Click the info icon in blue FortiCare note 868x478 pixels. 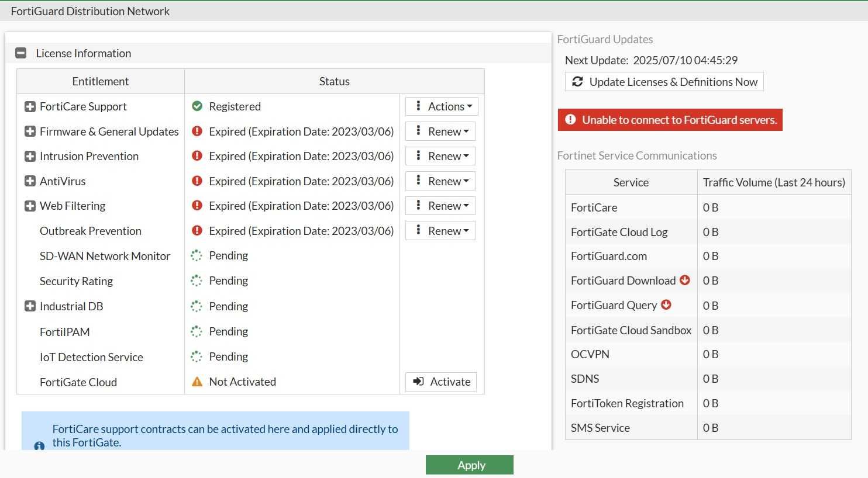39,446
